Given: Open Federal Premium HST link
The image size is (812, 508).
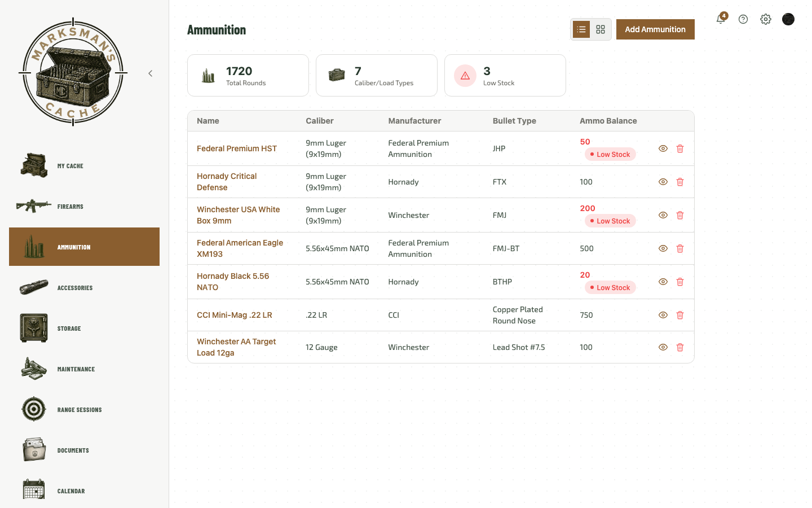Looking at the screenshot, I should coord(237,148).
